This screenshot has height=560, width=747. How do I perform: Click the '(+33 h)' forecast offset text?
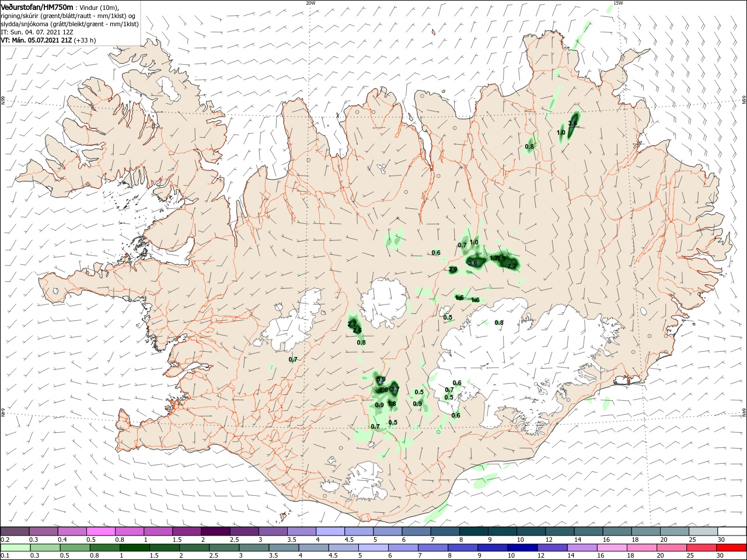click(85, 40)
